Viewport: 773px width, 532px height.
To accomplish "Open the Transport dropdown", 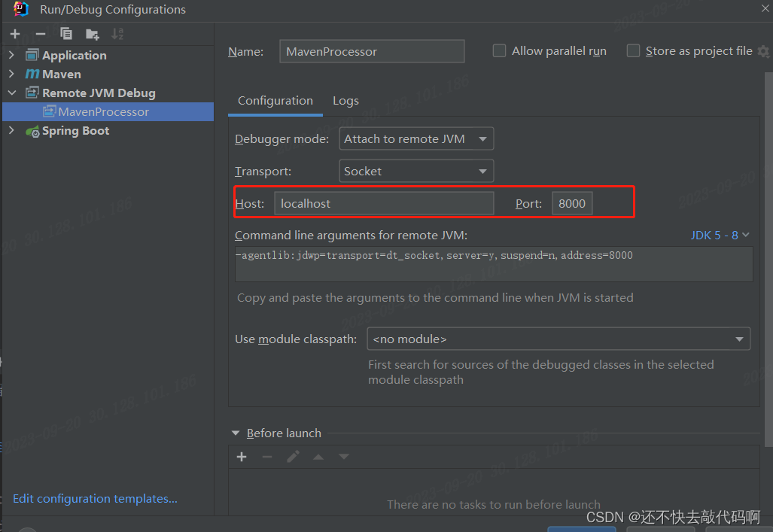I will pyautogui.click(x=416, y=171).
